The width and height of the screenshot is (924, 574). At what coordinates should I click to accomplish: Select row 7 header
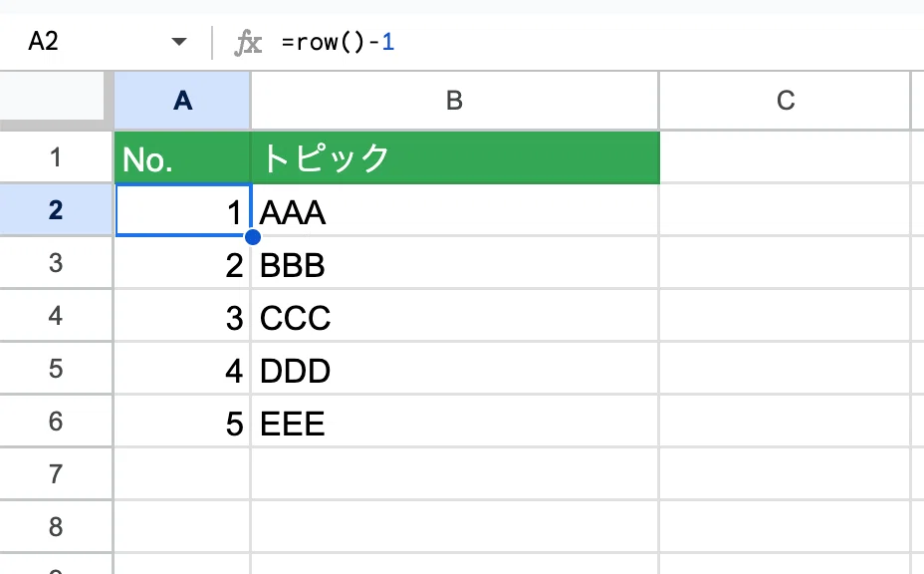coord(56,473)
